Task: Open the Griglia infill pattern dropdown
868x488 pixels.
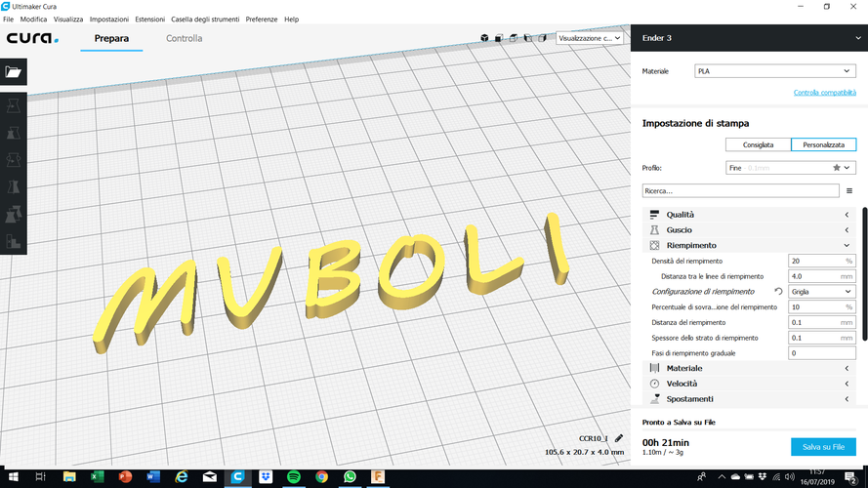Action: (x=821, y=292)
